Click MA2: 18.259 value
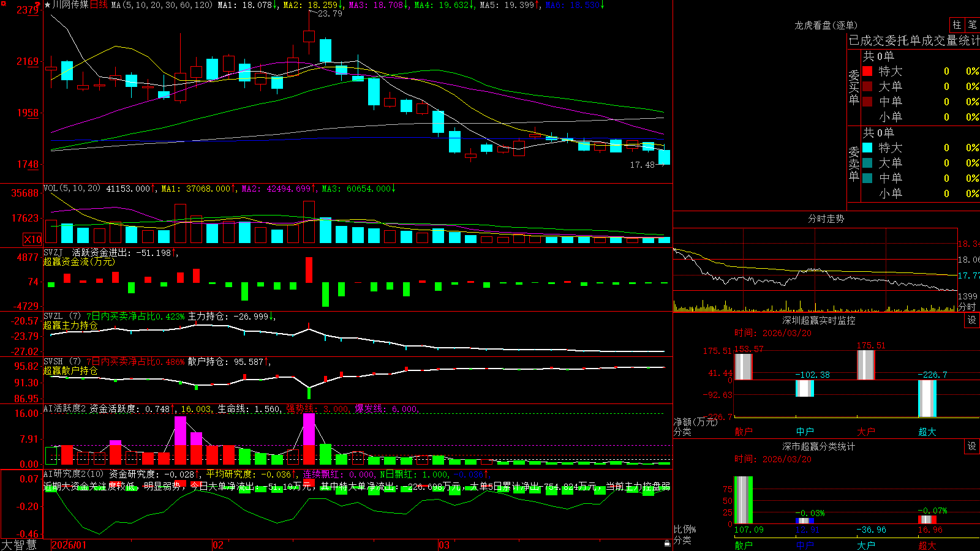980x551 pixels. click(314, 5)
